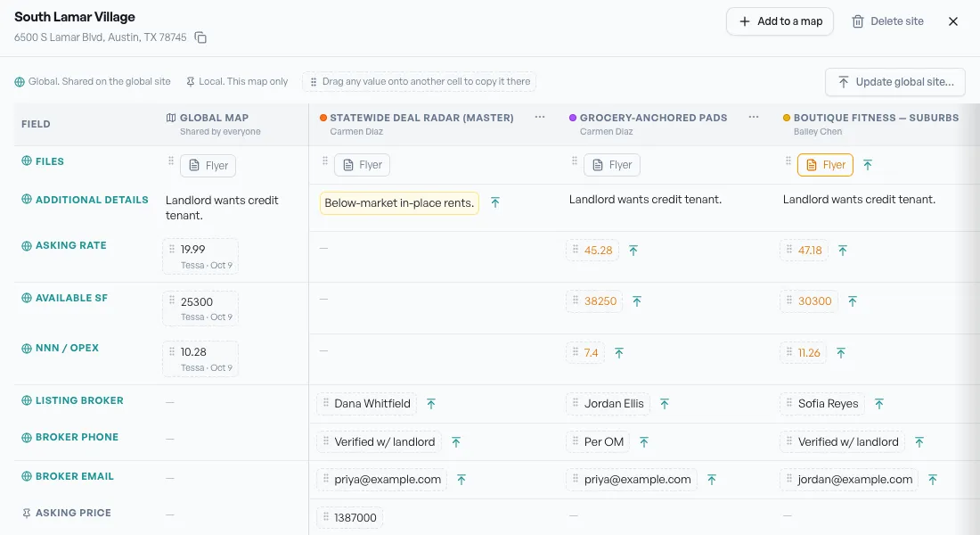This screenshot has width=980, height=535.
Task: Push Jordan Ellis broker to global
Action: coord(665,404)
